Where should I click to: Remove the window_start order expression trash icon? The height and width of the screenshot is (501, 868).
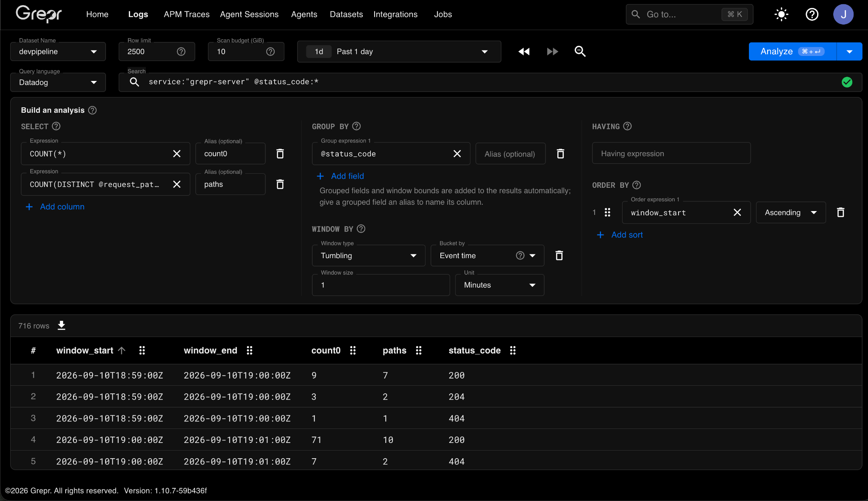pyautogui.click(x=840, y=212)
